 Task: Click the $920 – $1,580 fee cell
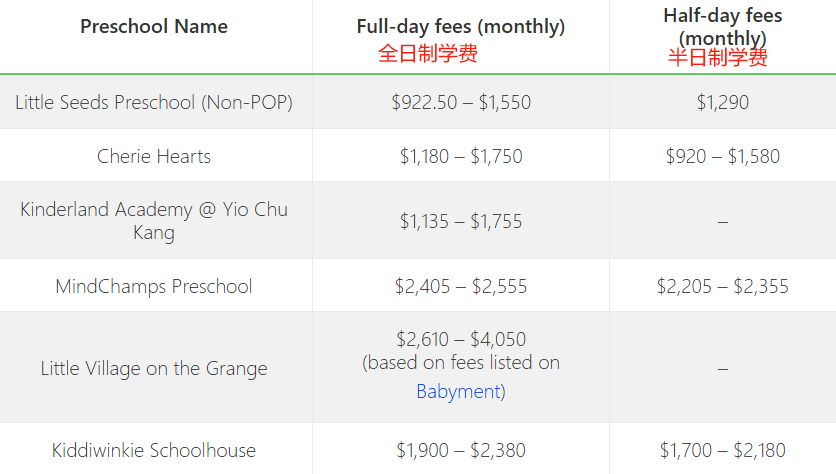(722, 156)
